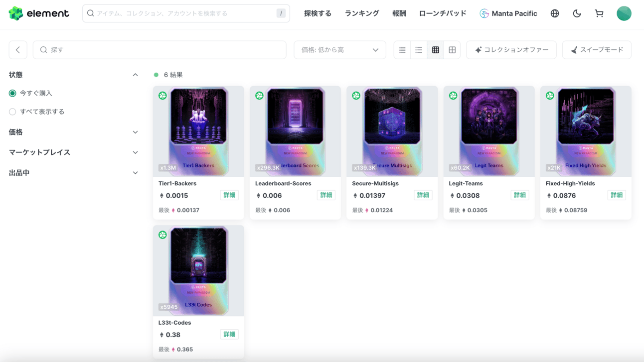Click the x5945 quantity badge
Viewport: 644px width, 362px height.
169,307
